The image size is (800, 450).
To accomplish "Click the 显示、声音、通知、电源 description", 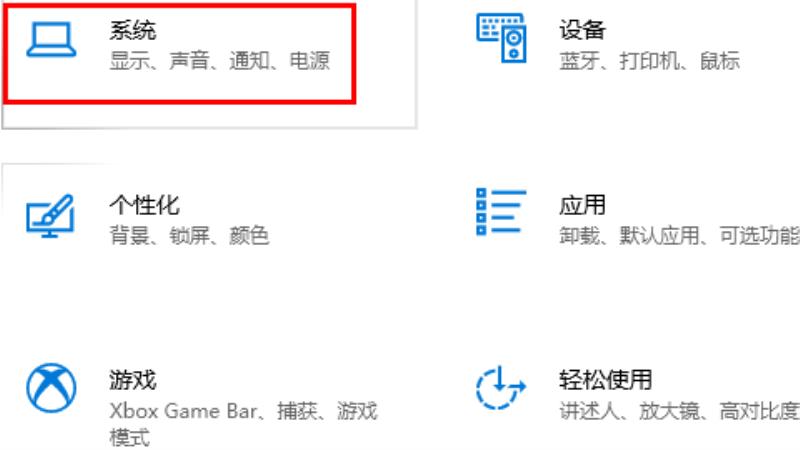I will (220, 61).
